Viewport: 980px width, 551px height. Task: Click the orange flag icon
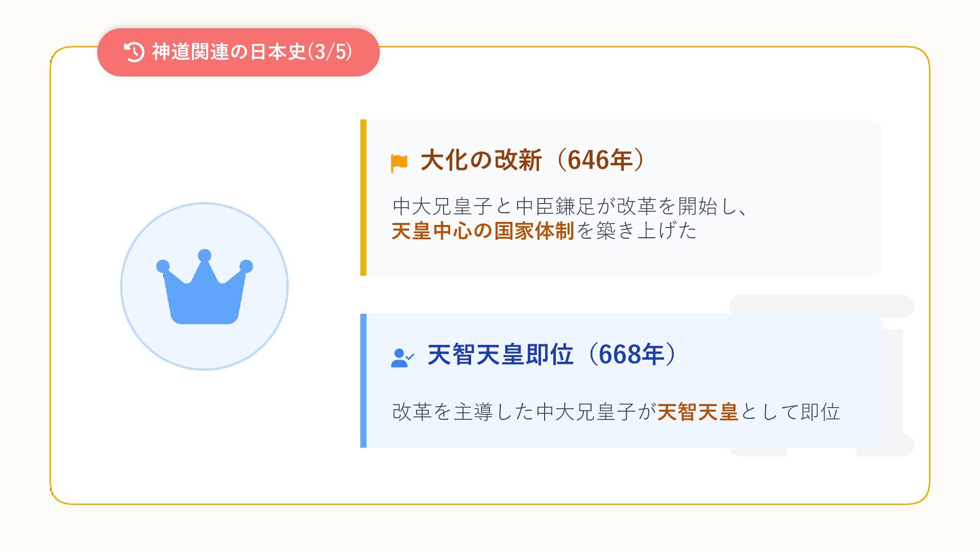coord(399,163)
